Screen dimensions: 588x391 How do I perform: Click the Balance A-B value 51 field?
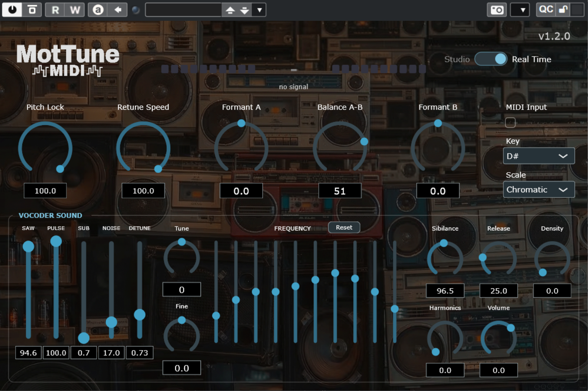coord(340,191)
